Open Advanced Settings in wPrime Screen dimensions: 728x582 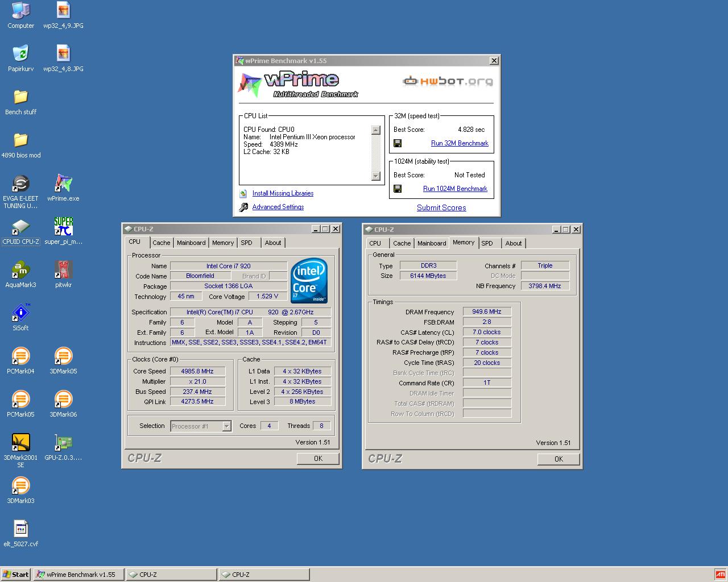pos(278,207)
